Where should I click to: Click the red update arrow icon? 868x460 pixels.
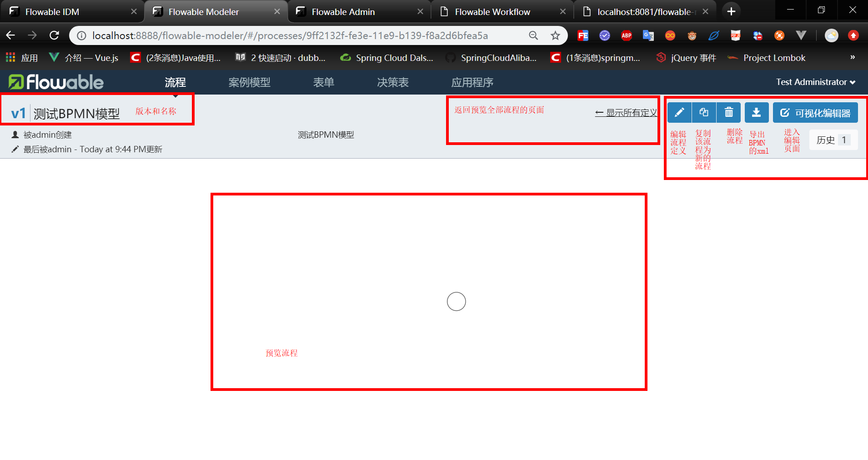(853, 35)
